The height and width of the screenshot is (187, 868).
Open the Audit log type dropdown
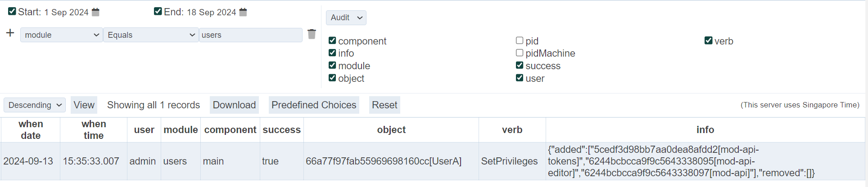click(346, 18)
